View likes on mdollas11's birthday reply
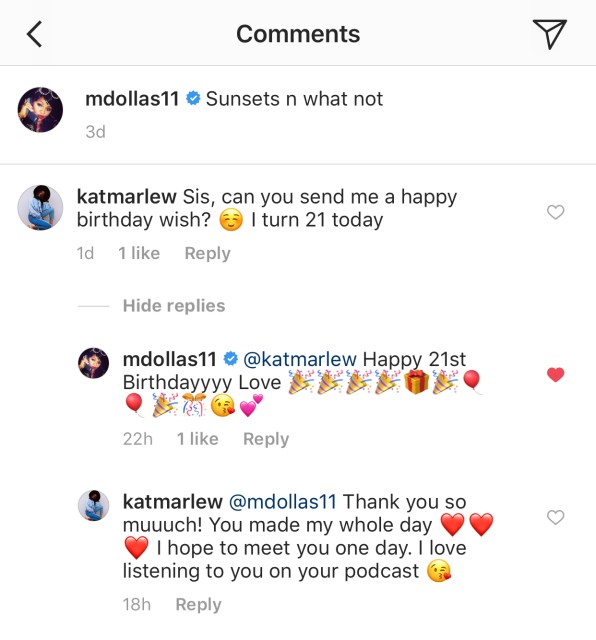 tap(198, 439)
